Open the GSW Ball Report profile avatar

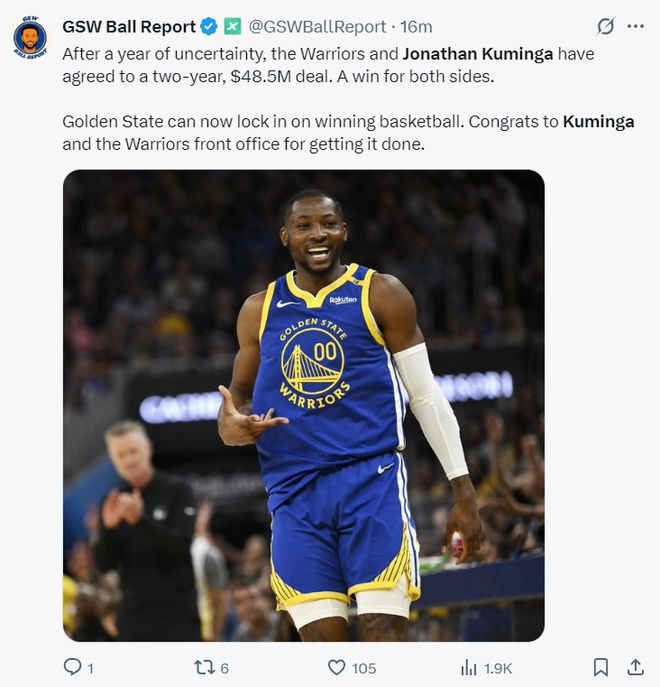pos(30,39)
